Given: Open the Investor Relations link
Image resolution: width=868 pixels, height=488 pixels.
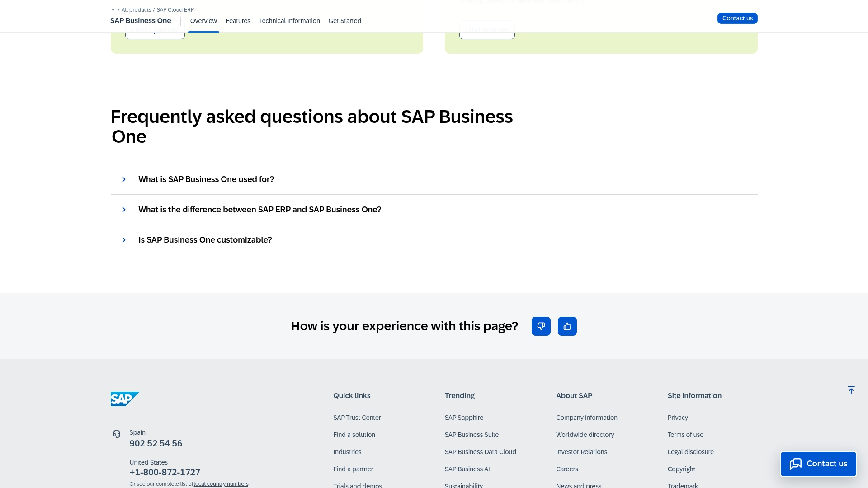Looking at the screenshot, I should click(x=581, y=452).
